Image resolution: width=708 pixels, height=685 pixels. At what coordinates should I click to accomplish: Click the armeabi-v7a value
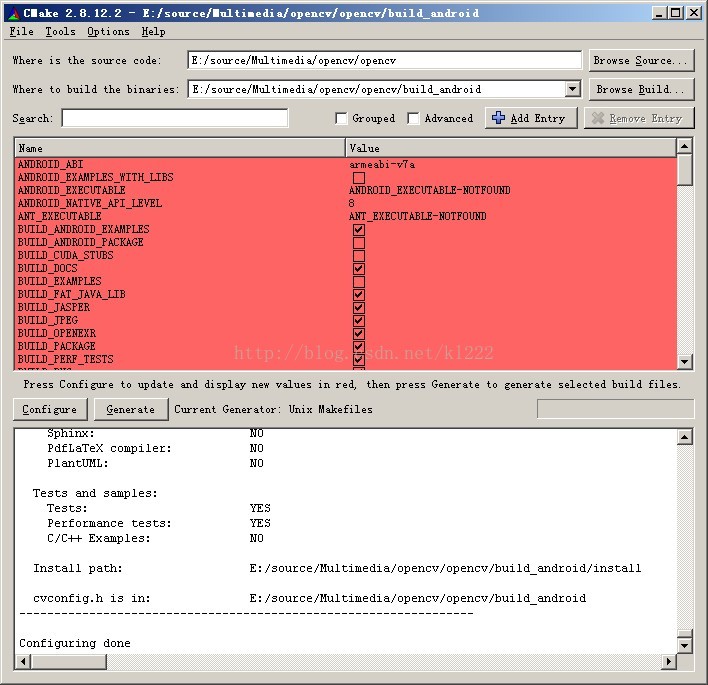pos(382,164)
